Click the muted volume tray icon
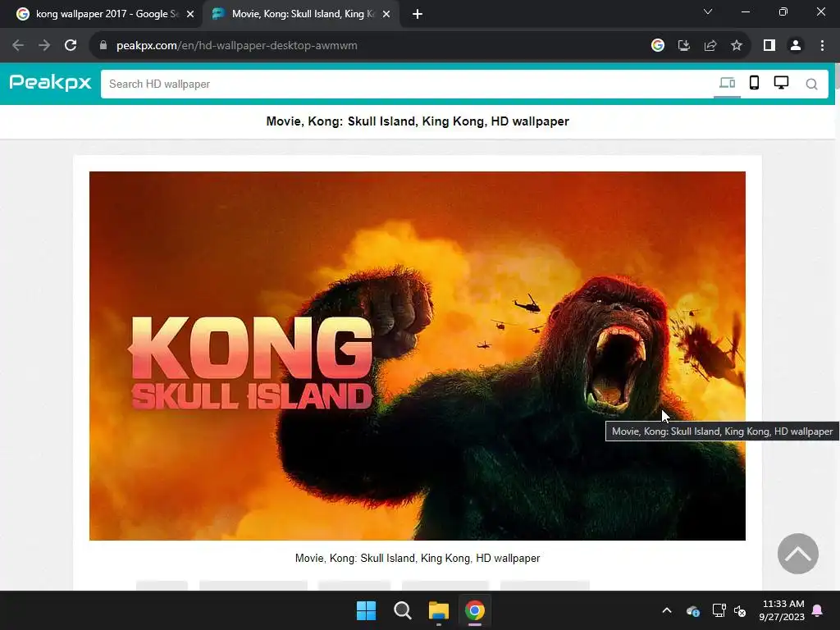 (741, 610)
